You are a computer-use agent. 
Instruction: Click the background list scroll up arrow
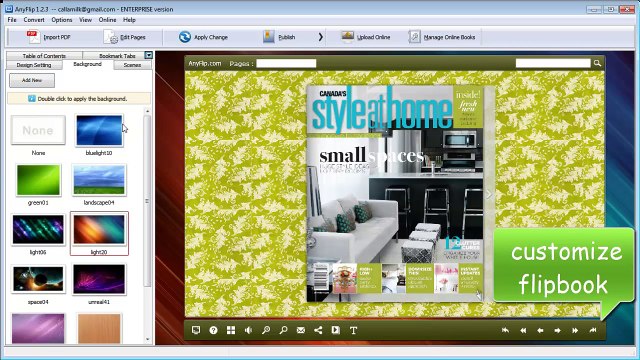click(x=147, y=111)
